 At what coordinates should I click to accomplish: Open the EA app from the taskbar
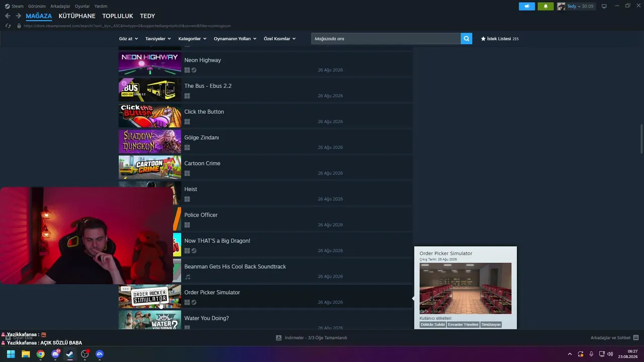pos(100,354)
